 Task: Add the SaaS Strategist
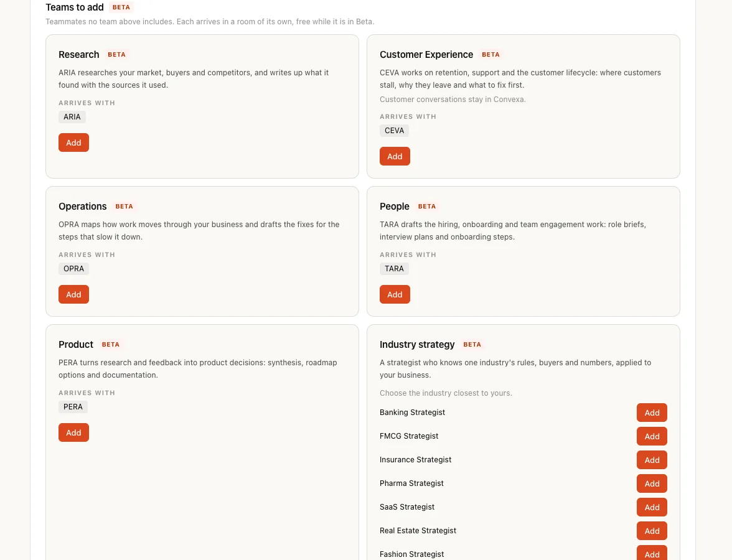[652, 507]
